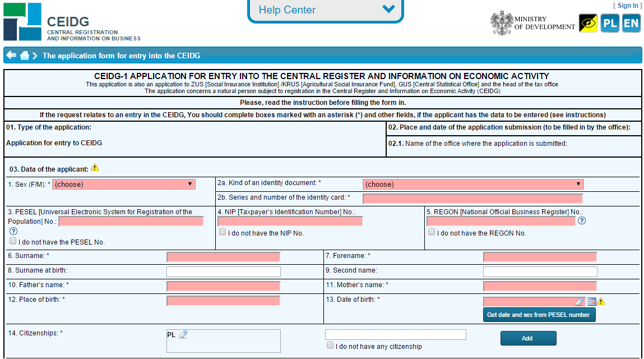Image resolution: width=644 pixels, height=359 pixels.
Task: Remove PL citizenship with eraser icon
Action: click(x=183, y=334)
